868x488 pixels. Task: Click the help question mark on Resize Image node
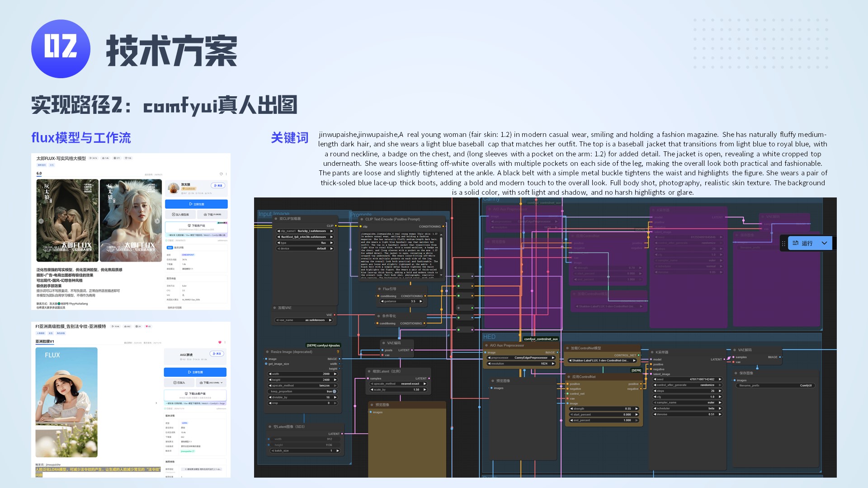coord(338,352)
